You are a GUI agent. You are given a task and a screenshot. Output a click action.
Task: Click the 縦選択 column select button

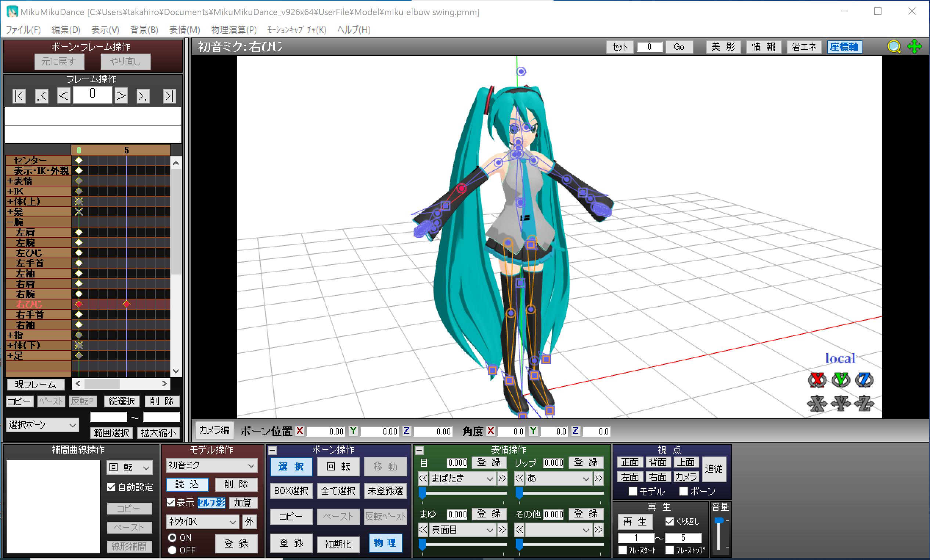[122, 401]
